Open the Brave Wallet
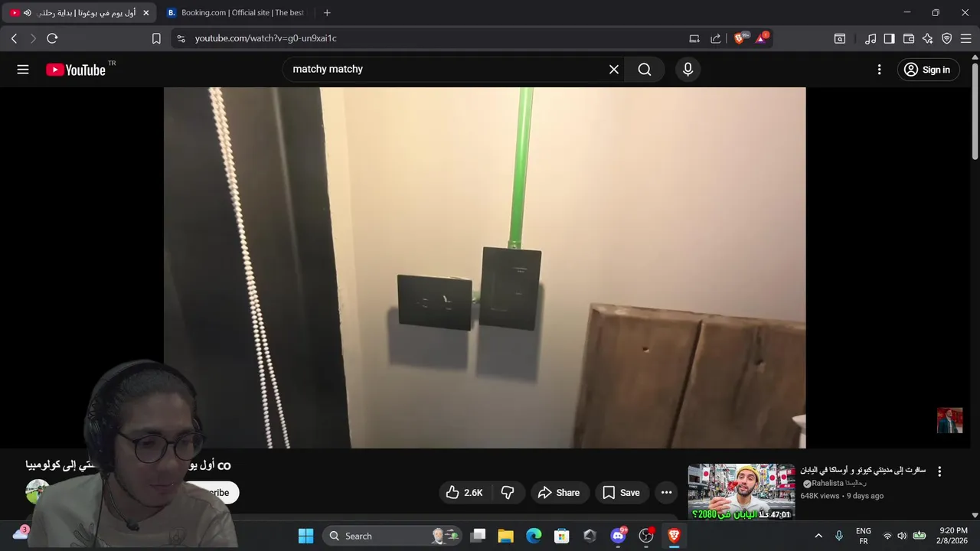980x551 pixels. (x=909, y=38)
